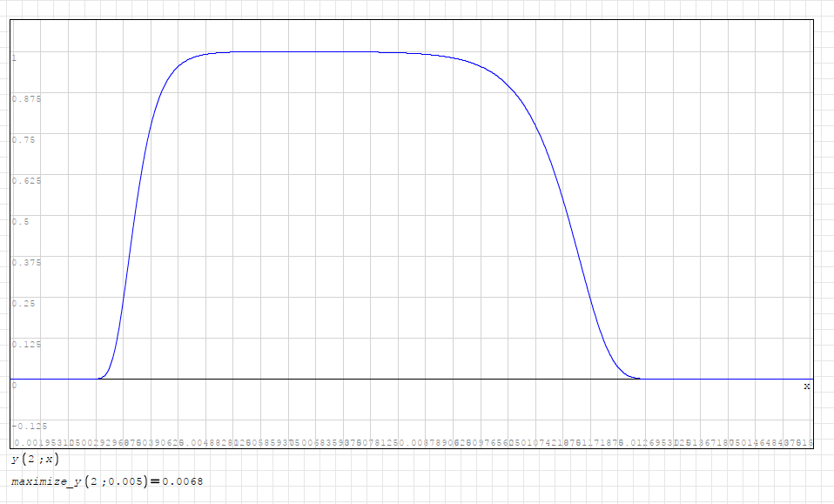The width and height of the screenshot is (834, 504).
Task: Click the empty worksheet grid below the formula
Action: [435, 492]
